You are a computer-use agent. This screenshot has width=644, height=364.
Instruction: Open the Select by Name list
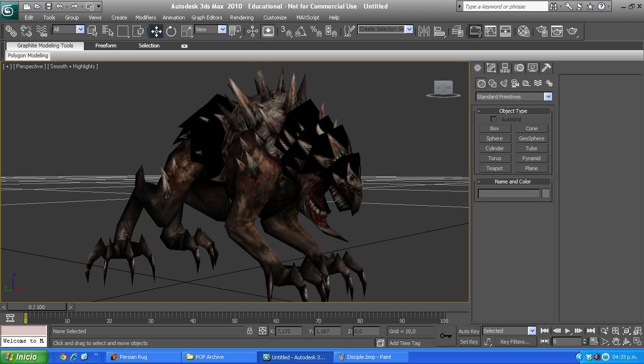[107, 31]
